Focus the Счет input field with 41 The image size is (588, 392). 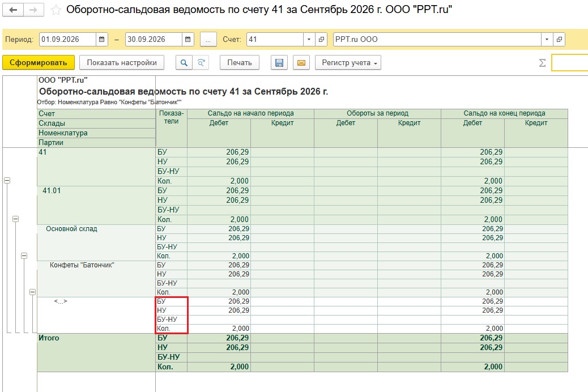click(275, 40)
